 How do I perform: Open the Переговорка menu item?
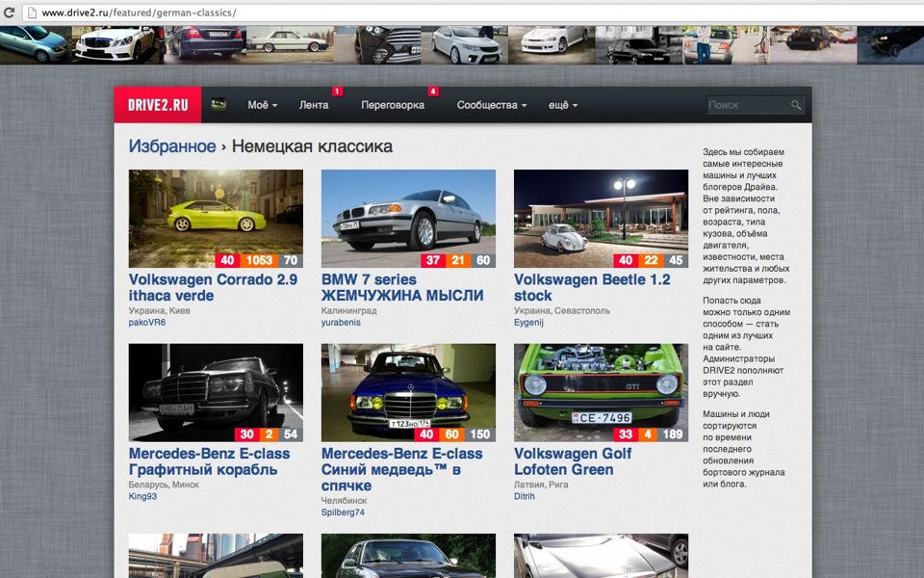pos(393,105)
